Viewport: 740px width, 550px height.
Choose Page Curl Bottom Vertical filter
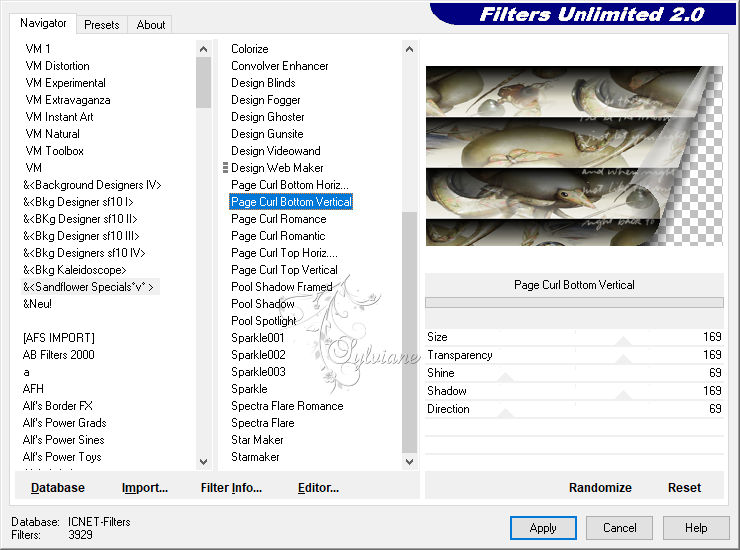tap(291, 202)
